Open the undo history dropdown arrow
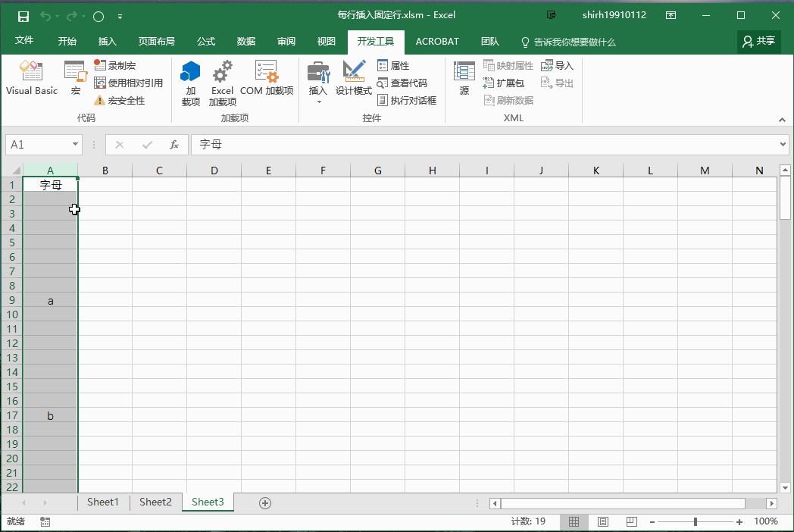 (x=58, y=16)
